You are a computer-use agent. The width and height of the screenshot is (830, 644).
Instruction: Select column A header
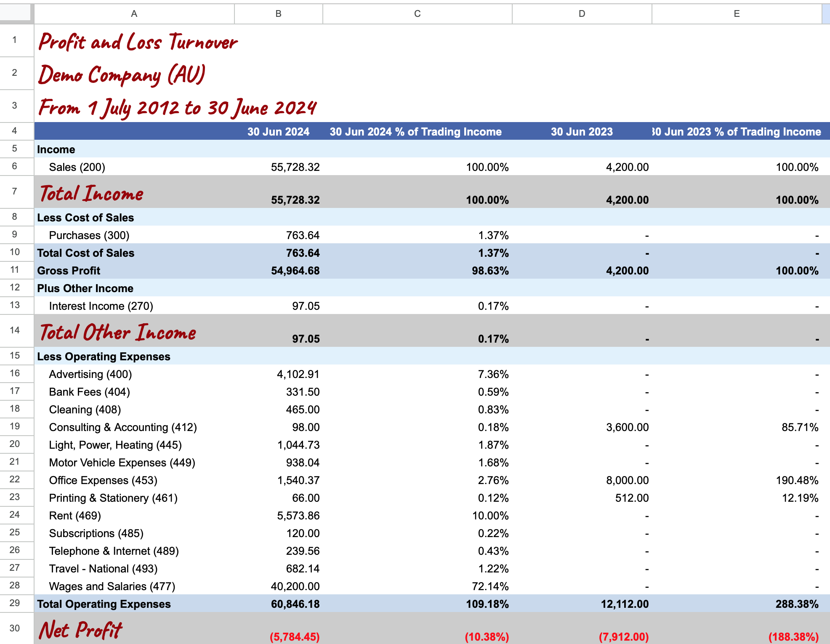[134, 14]
